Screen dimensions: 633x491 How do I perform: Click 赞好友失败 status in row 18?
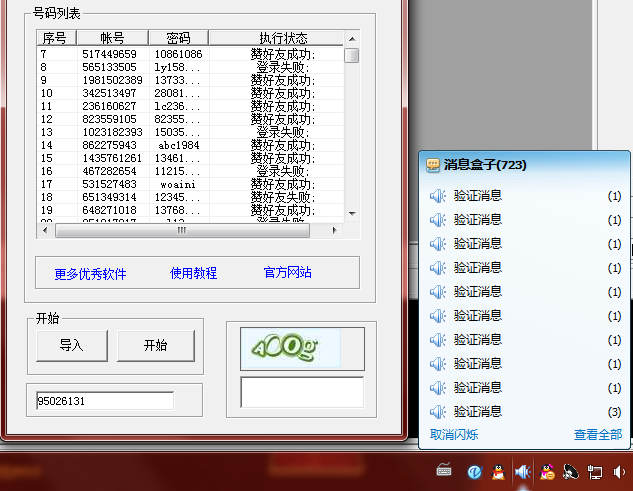pos(283,197)
